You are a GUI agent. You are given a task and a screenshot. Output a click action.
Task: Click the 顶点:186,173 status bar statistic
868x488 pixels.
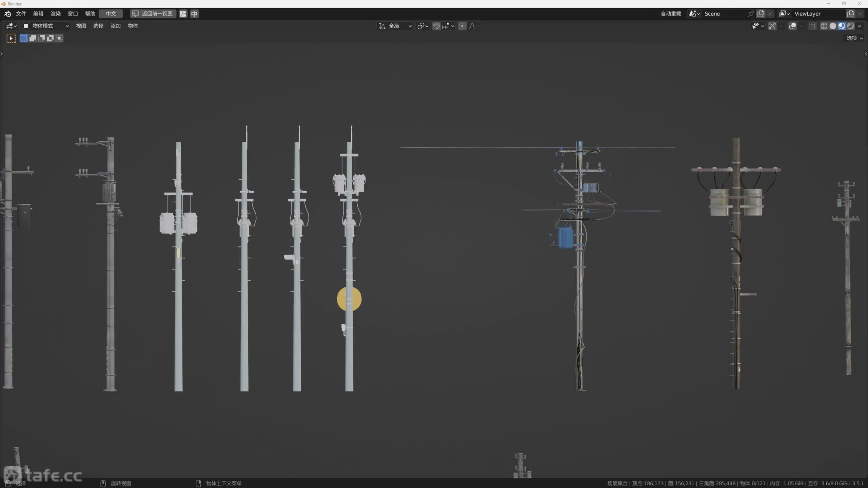(x=648, y=483)
